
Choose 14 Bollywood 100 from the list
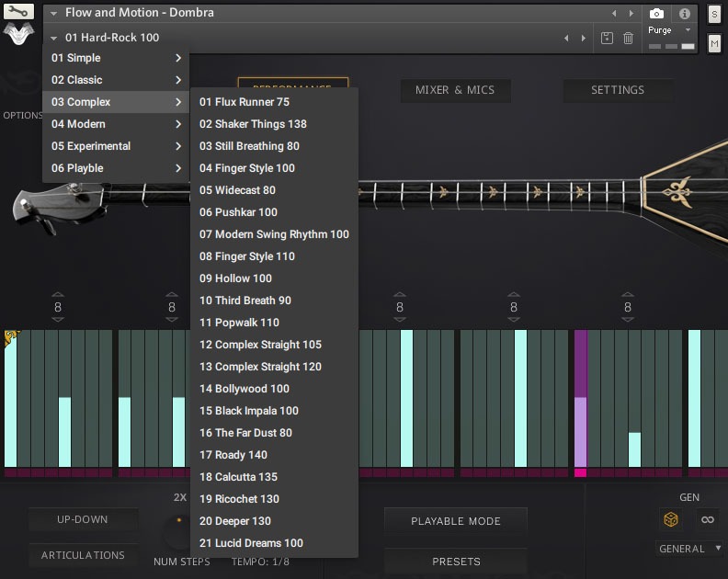point(245,389)
